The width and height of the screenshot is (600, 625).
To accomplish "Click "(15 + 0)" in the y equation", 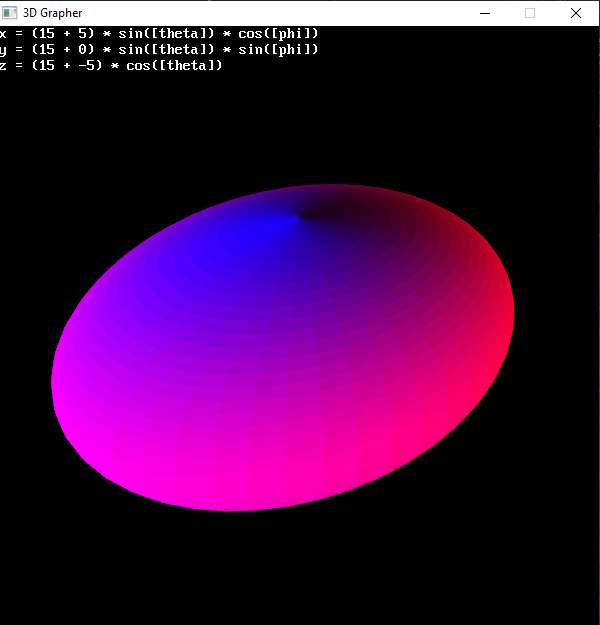I will pos(63,49).
